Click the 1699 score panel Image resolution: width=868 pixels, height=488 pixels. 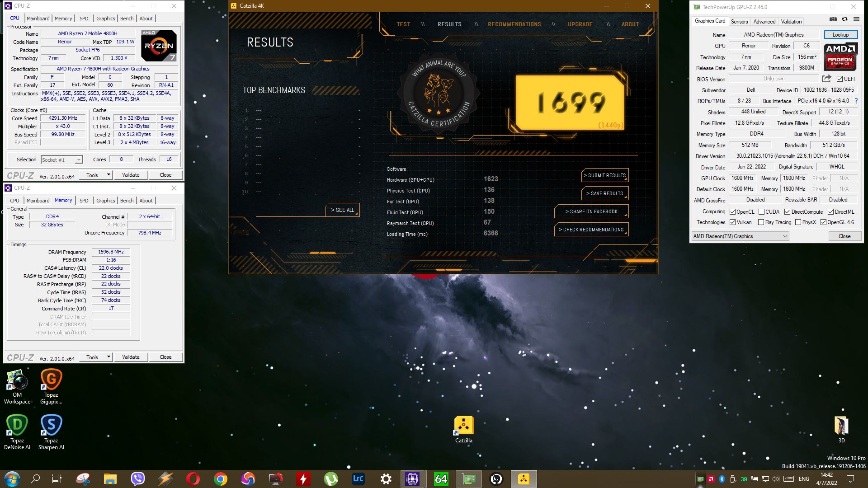(x=570, y=103)
